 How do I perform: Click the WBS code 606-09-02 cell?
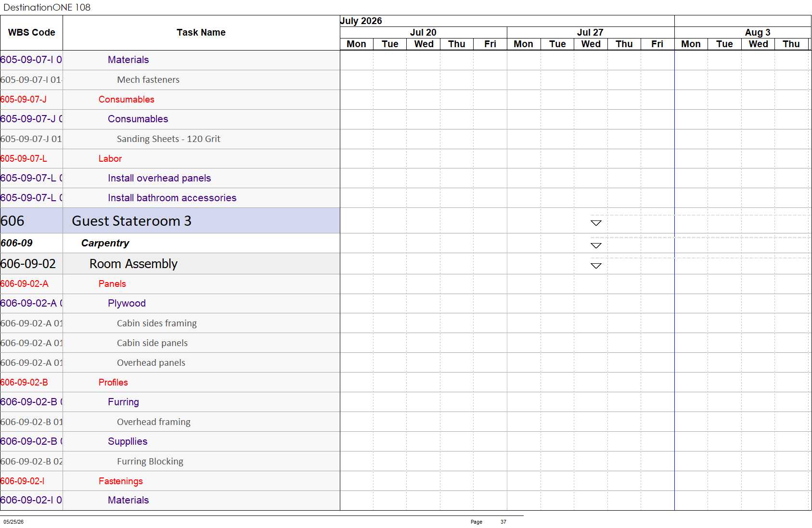point(31,264)
